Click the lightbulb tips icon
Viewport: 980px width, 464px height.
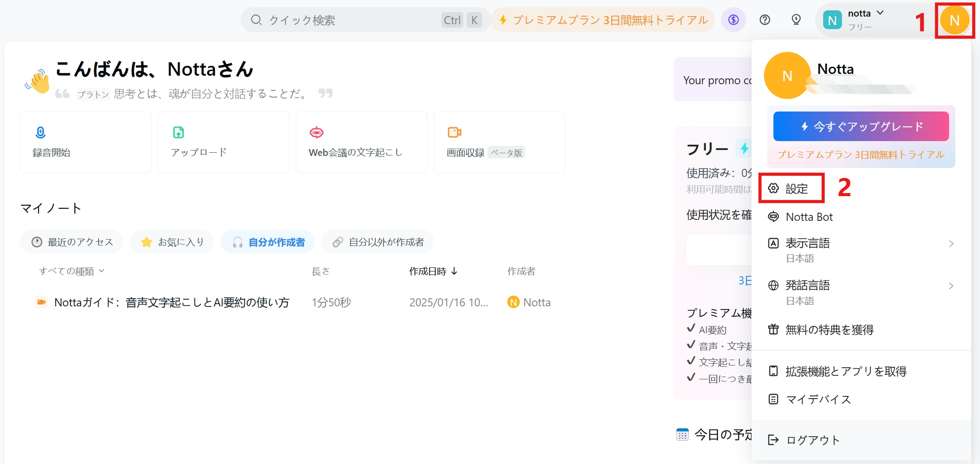[x=796, y=20]
